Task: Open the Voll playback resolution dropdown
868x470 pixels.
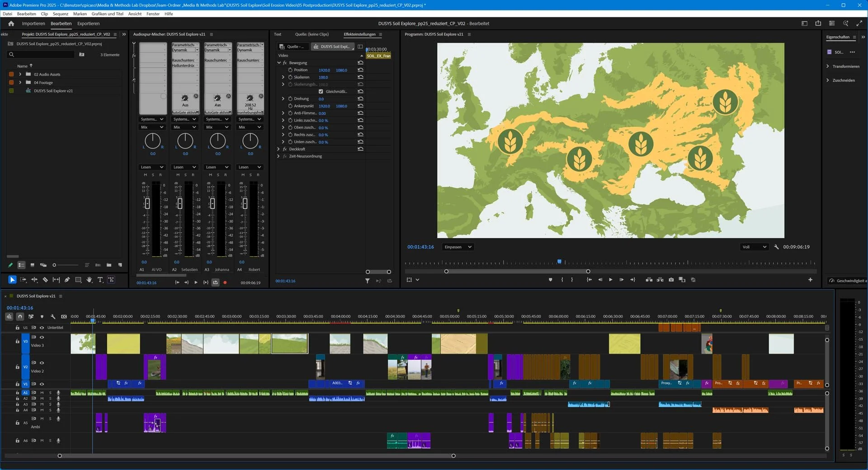Action: click(754, 247)
